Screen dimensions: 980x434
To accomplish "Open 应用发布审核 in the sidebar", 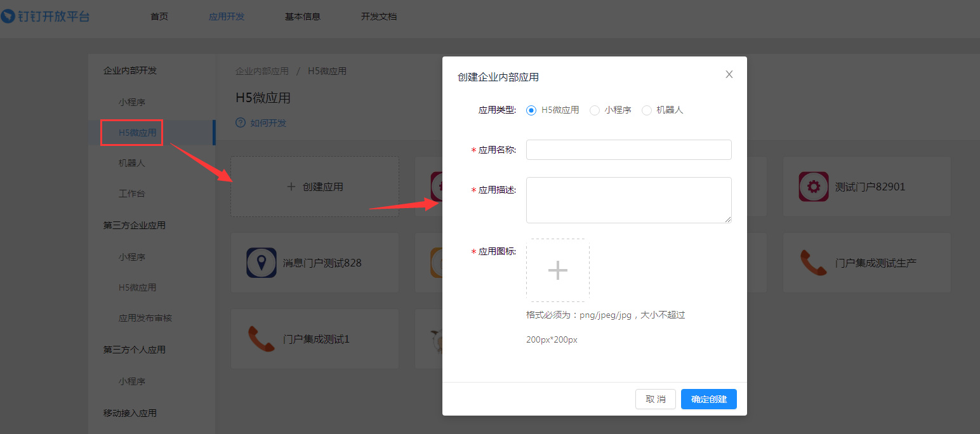I will point(145,318).
